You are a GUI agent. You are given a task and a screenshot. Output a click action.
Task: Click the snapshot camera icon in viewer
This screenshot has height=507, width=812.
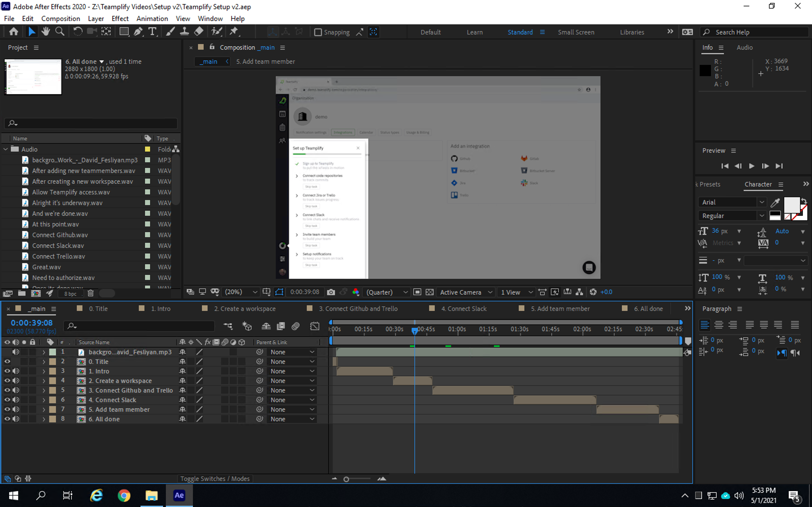(x=331, y=292)
